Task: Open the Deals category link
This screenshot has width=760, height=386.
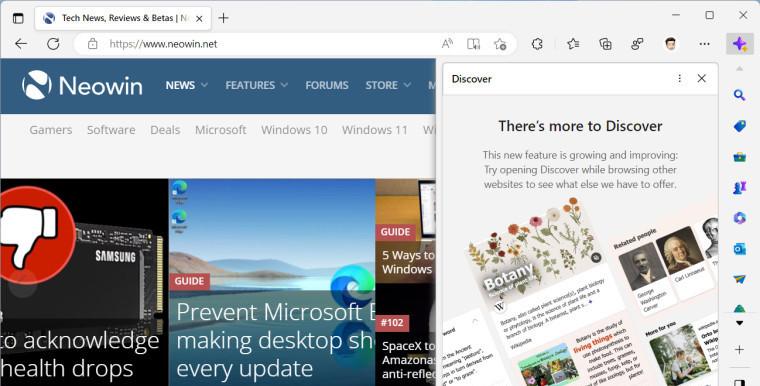Action: click(x=165, y=130)
